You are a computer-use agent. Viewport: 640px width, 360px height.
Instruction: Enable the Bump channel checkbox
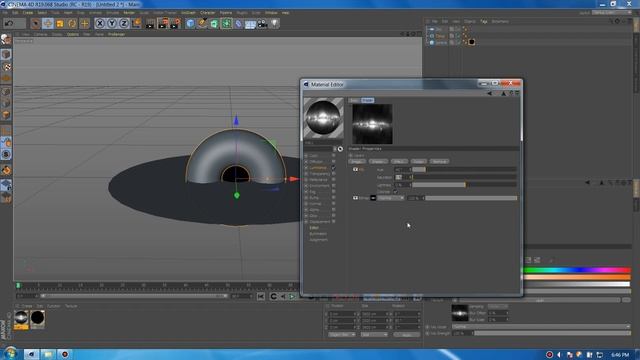[x=333, y=198]
